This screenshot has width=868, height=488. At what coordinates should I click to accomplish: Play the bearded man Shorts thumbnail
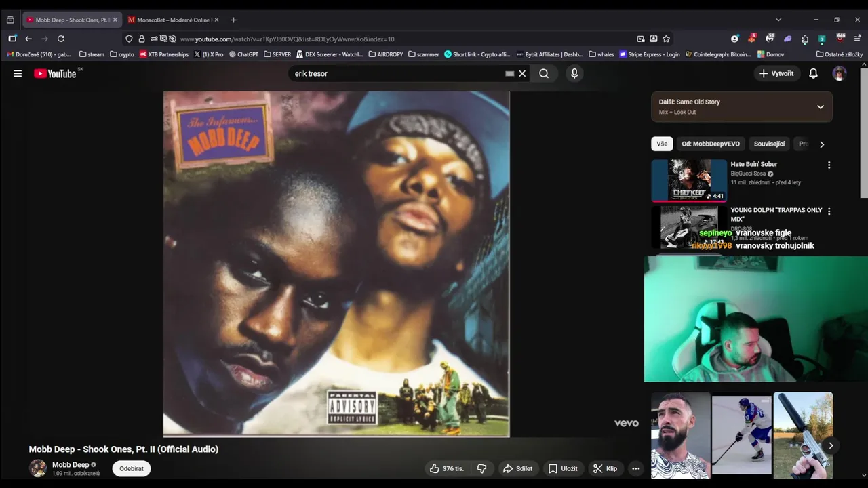tap(680, 435)
